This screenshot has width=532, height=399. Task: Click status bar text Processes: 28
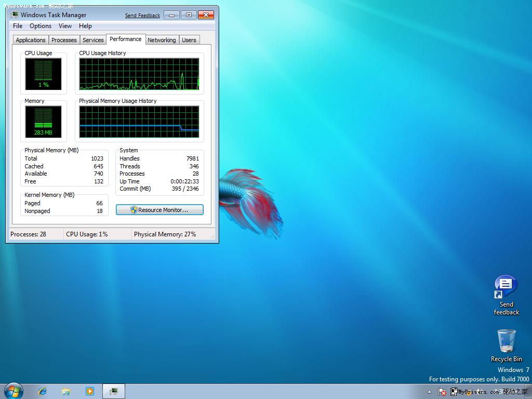(x=28, y=234)
